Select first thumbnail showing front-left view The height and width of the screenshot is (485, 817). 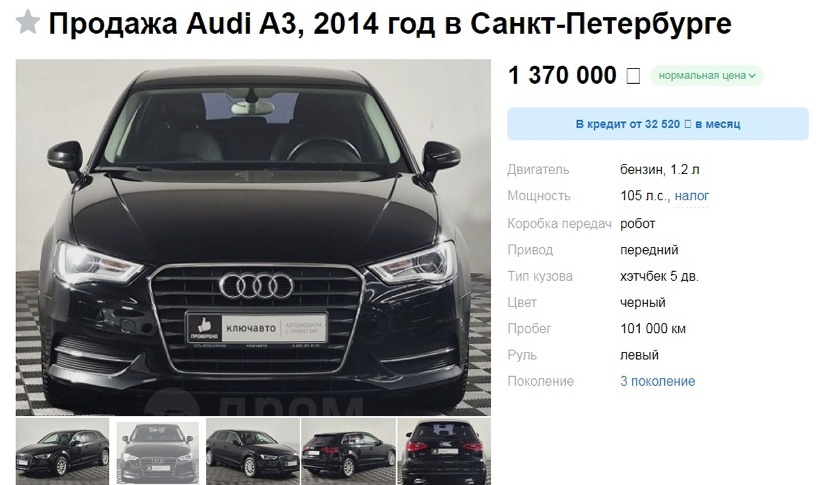click(63, 452)
